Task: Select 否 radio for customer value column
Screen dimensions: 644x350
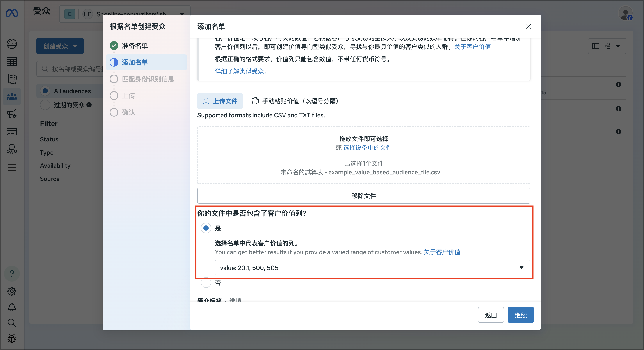Action: tap(206, 283)
